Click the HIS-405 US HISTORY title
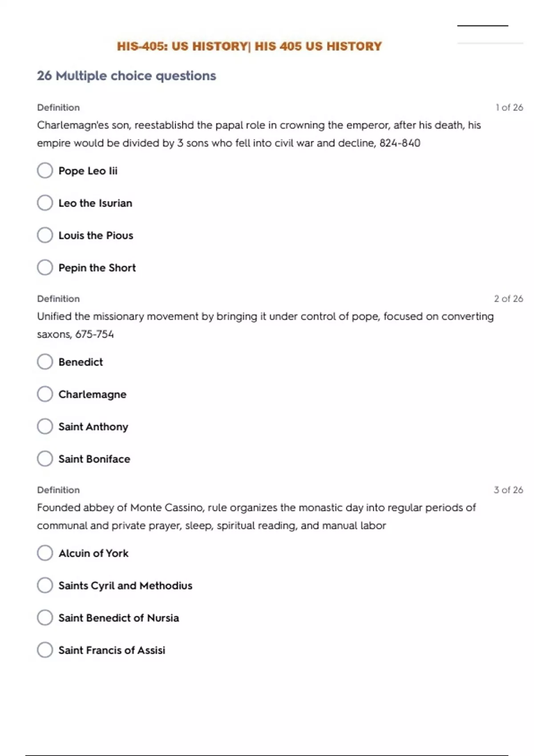The height and width of the screenshot is (756, 534). click(x=249, y=46)
